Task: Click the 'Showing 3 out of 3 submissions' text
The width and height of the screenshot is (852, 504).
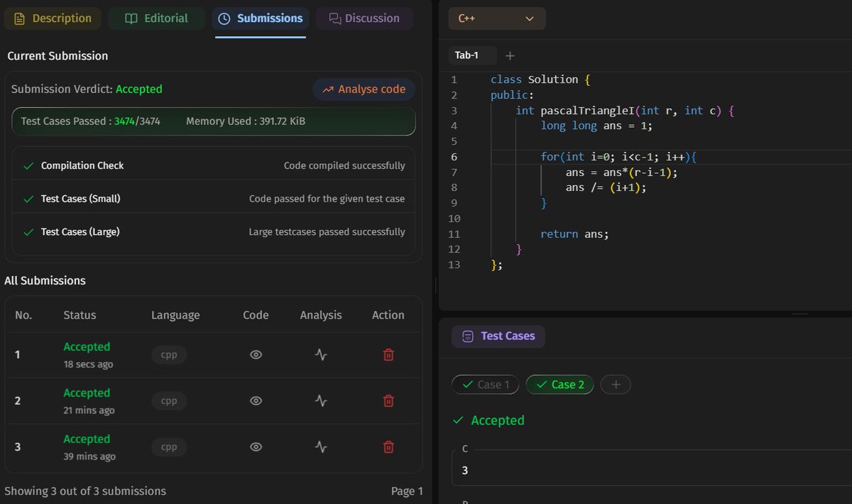Action: (x=85, y=491)
